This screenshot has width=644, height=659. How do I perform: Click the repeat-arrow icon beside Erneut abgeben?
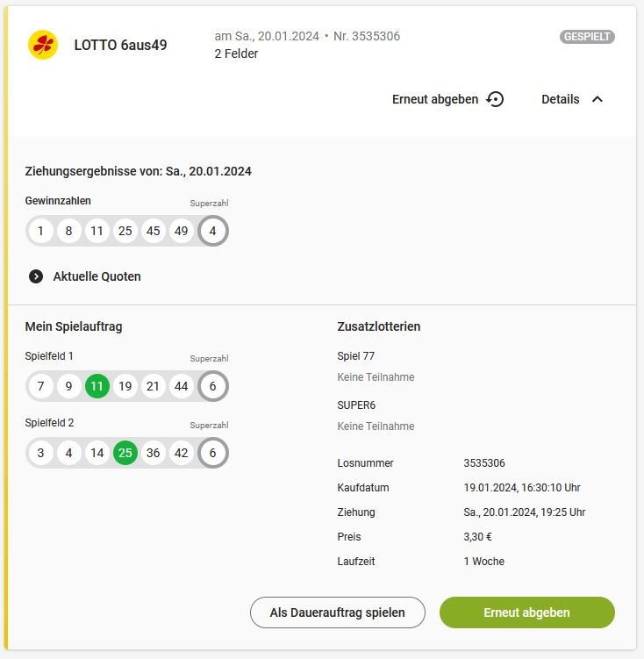495,99
